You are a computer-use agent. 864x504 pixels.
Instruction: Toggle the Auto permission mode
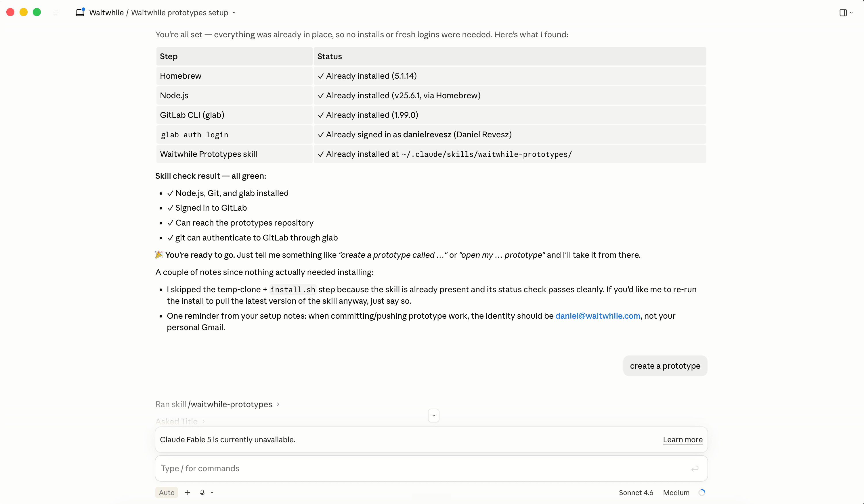pos(167,492)
